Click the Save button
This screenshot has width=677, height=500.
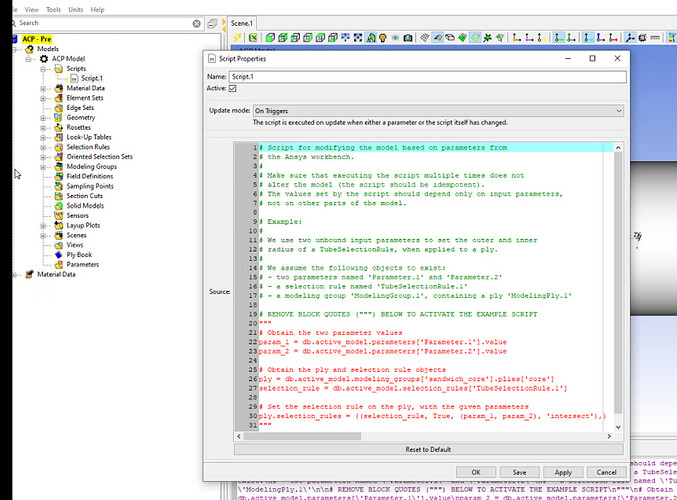(x=519, y=472)
